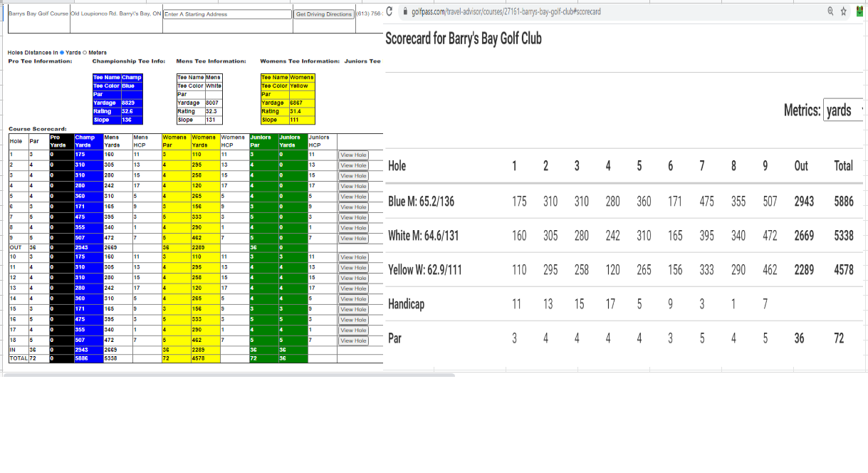Click View Hole button for hole 1
The height and width of the screenshot is (473, 868).
point(353,155)
